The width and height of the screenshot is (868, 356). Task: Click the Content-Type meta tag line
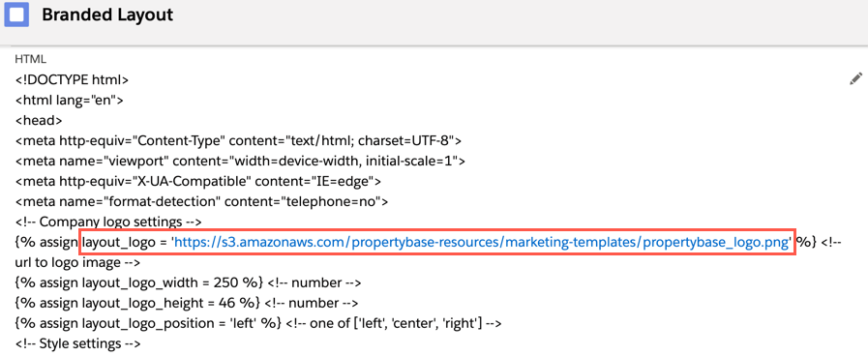tap(238, 140)
